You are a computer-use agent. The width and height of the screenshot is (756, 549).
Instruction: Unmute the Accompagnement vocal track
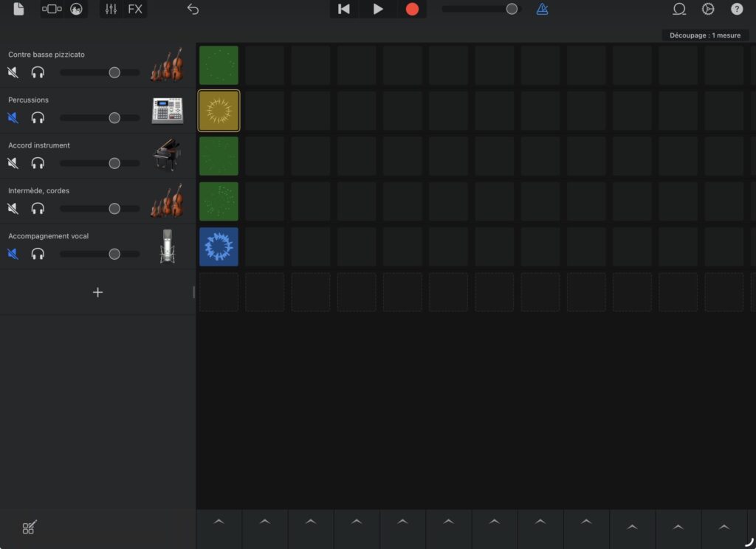[x=13, y=254]
